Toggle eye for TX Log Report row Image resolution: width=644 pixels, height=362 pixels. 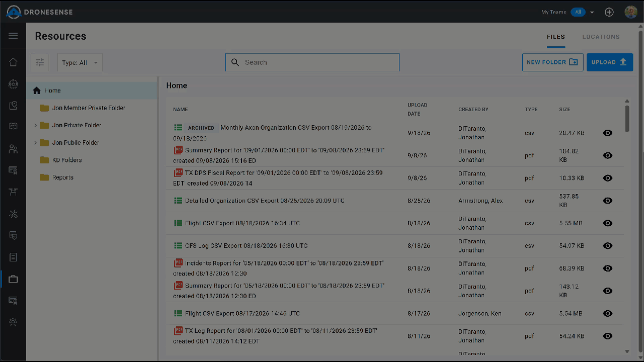608,336
